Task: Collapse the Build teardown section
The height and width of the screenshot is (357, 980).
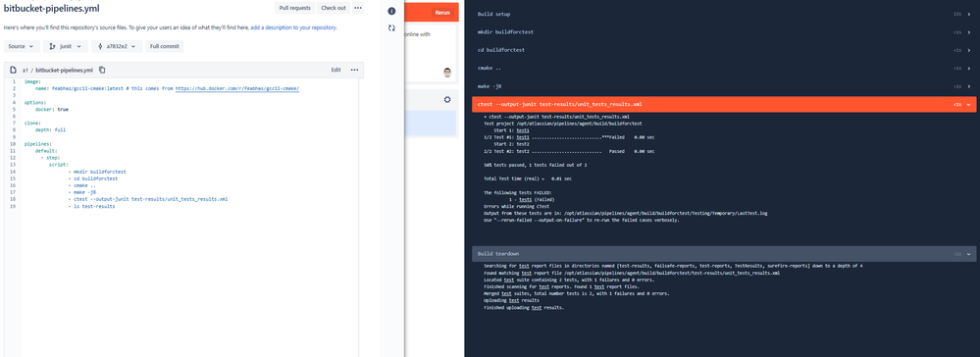Action: pyautogui.click(x=723, y=254)
